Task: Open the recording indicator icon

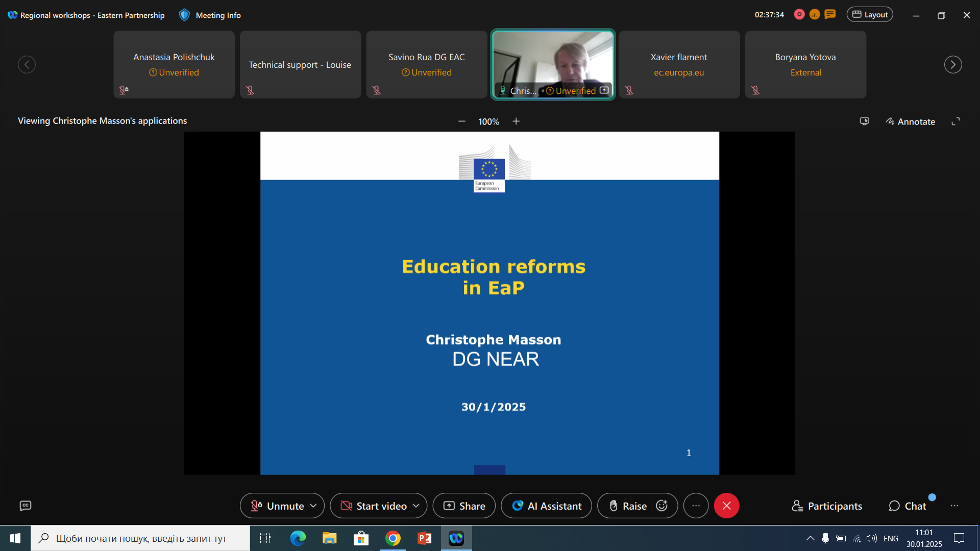Action: tap(799, 15)
